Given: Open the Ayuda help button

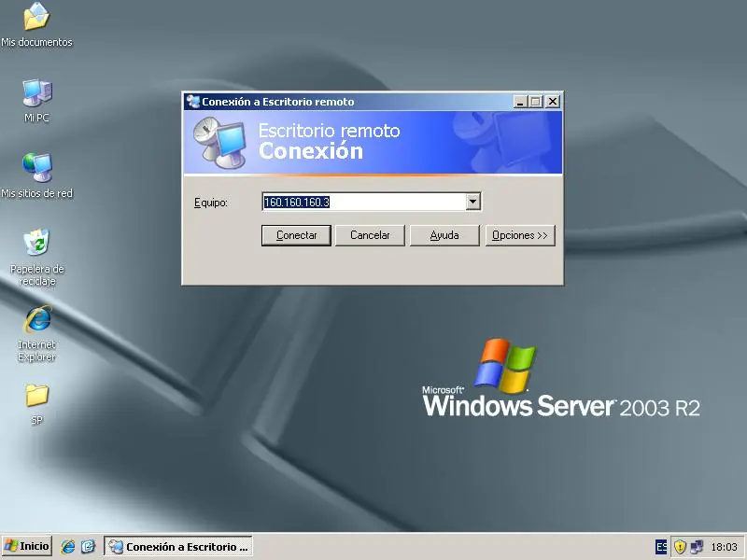Looking at the screenshot, I should [444, 235].
